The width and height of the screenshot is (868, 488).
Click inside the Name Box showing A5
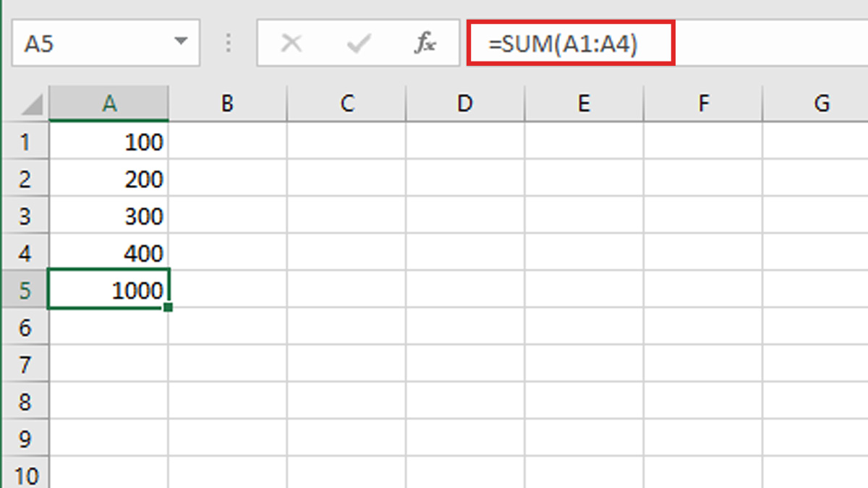[87, 44]
